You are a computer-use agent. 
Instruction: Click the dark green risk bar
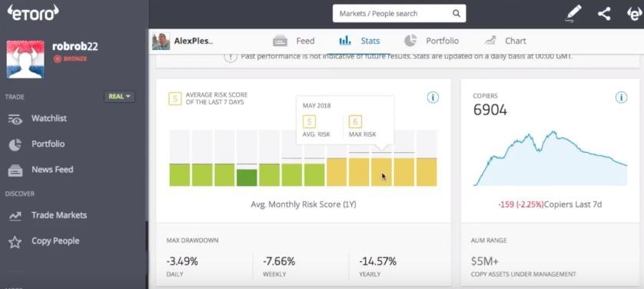247,178
